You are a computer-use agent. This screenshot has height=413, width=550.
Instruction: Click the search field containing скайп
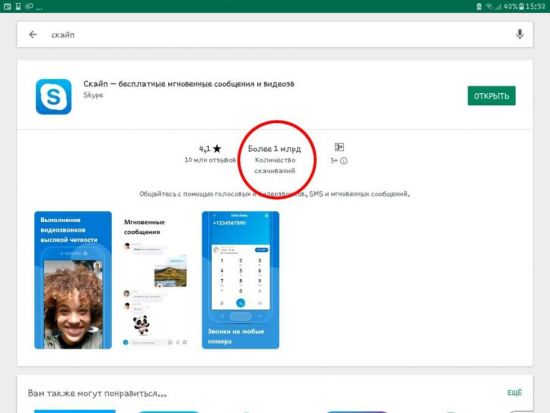(x=275, y=34)
